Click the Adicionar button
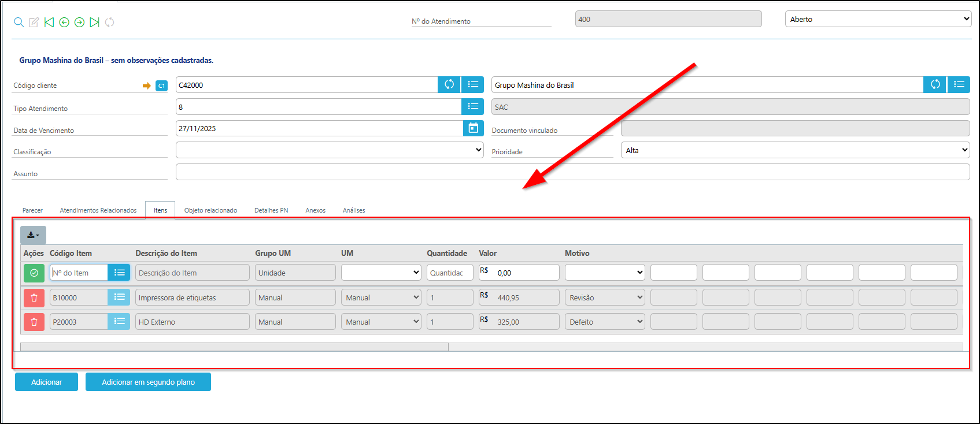Viewport: 980px width, 424px height. click(x=46, y=382)
